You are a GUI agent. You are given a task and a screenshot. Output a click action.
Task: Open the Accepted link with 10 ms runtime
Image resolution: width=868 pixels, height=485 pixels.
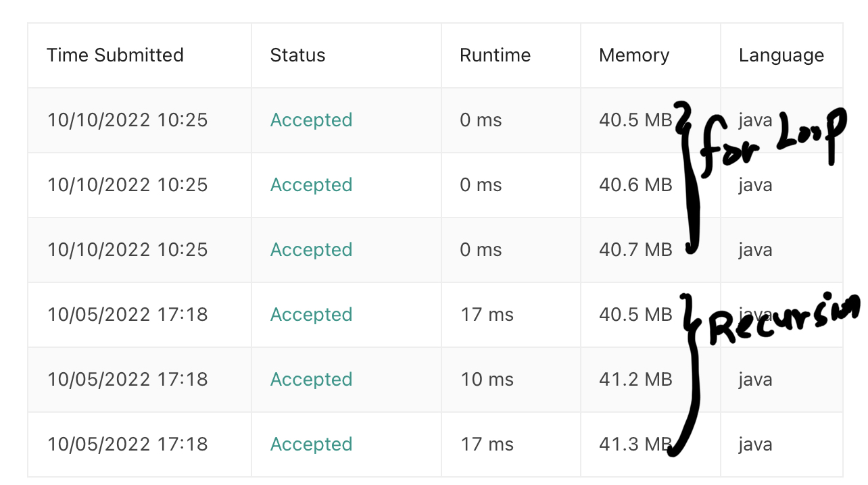click(311, 380)
